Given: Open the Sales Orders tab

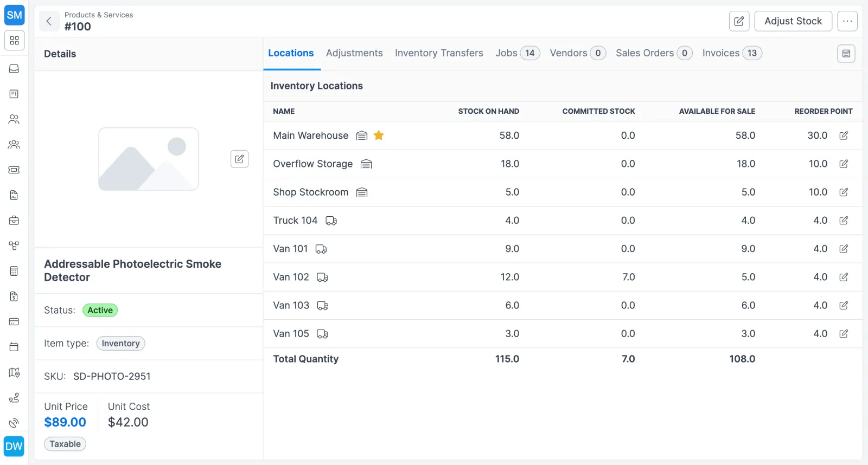Looking at the screenshot, I should pyautogui.click(x=654, y=53).
